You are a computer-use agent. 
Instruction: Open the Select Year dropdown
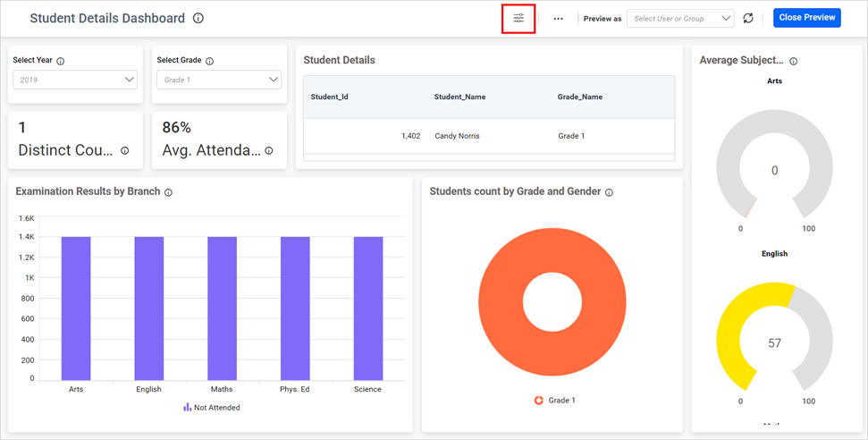pos(75,80)
